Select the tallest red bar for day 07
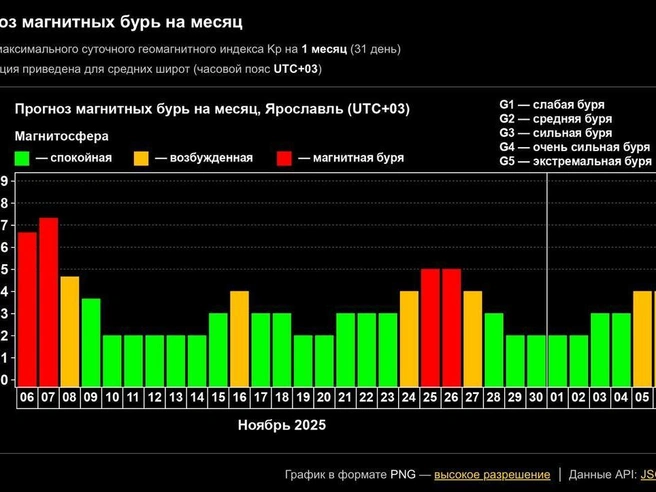This screenshot has height=492, width=656. tap(49, 302)
